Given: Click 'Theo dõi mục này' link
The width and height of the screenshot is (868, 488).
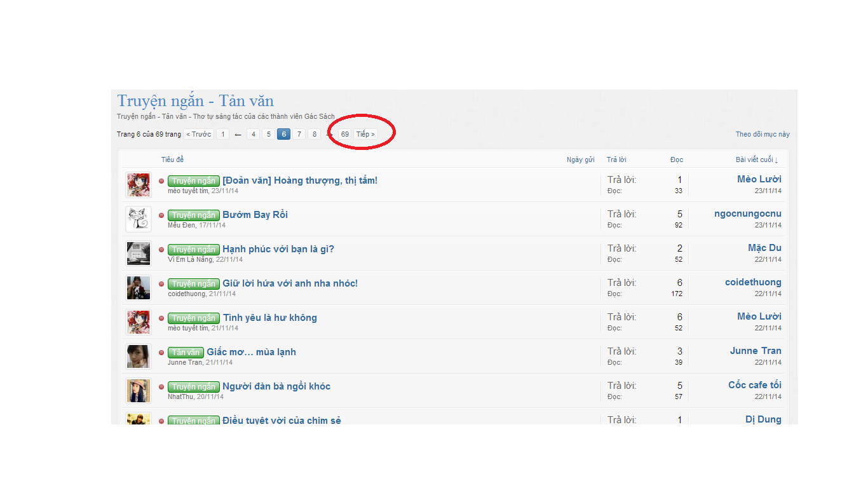Looking at the screenshot, I should tap(763, 134).
